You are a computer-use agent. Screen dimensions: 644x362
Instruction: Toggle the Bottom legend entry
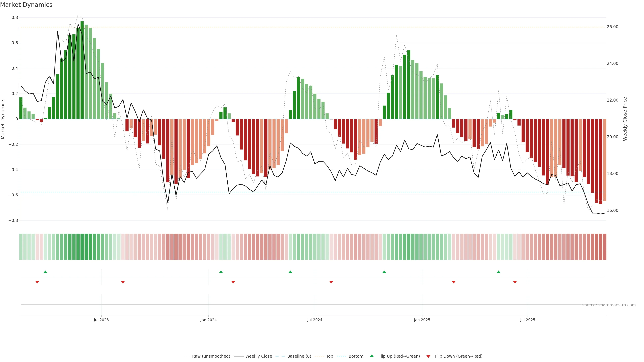(x=356, y=356)
